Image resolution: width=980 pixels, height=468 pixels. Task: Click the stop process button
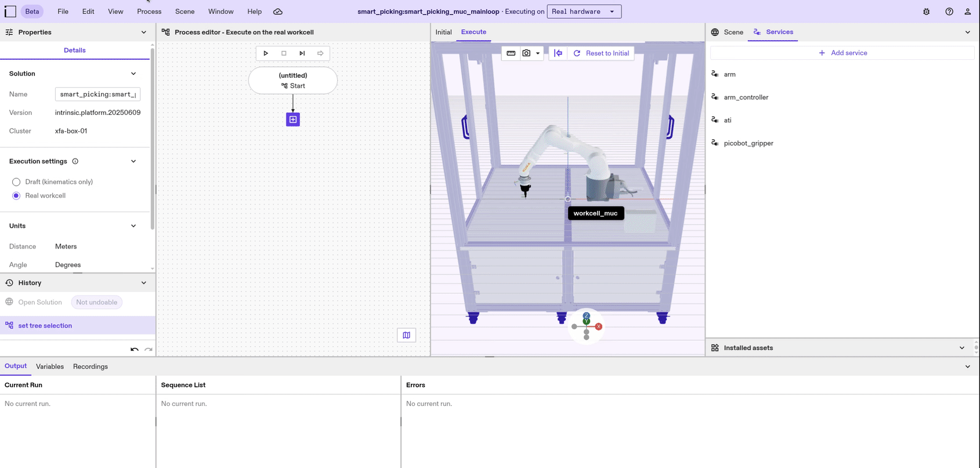pyautogui.click(x=284, y=53)
